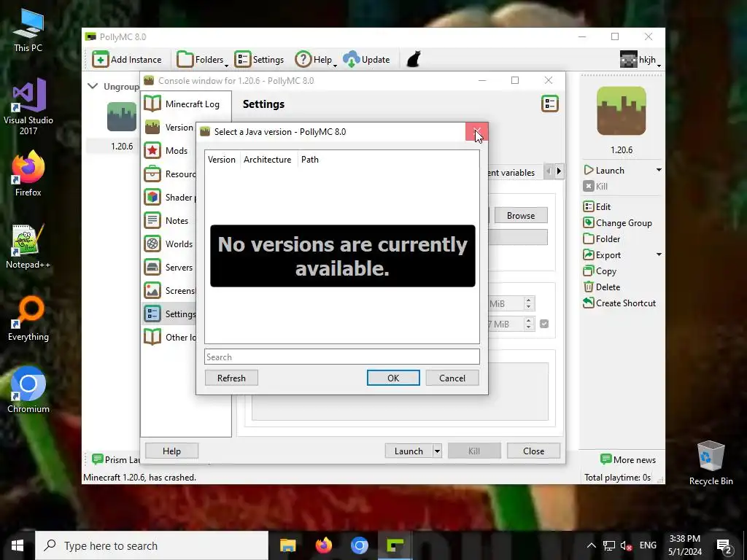The width and height of the screenshot is (747, 560).
Task: Open PollyMC Settings from main toolbar
Action: point(259,60)
